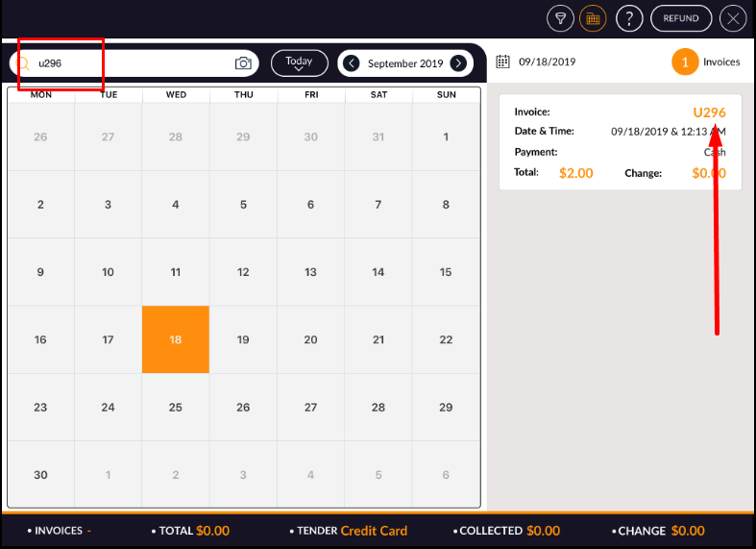The image size is (756, 549).
Task: Select September 19 on calendar
Action: pos(243,339)
